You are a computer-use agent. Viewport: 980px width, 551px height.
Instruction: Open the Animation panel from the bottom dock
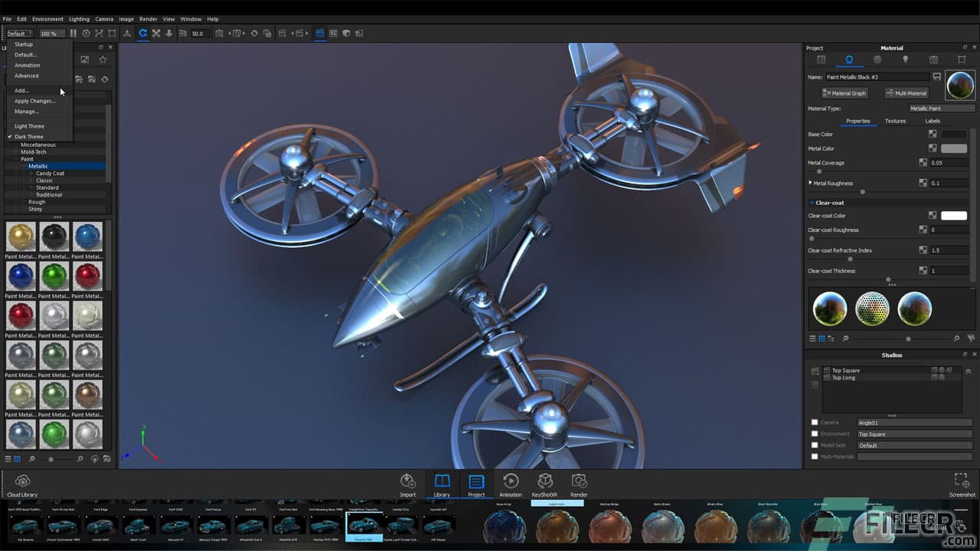[511, 484]
